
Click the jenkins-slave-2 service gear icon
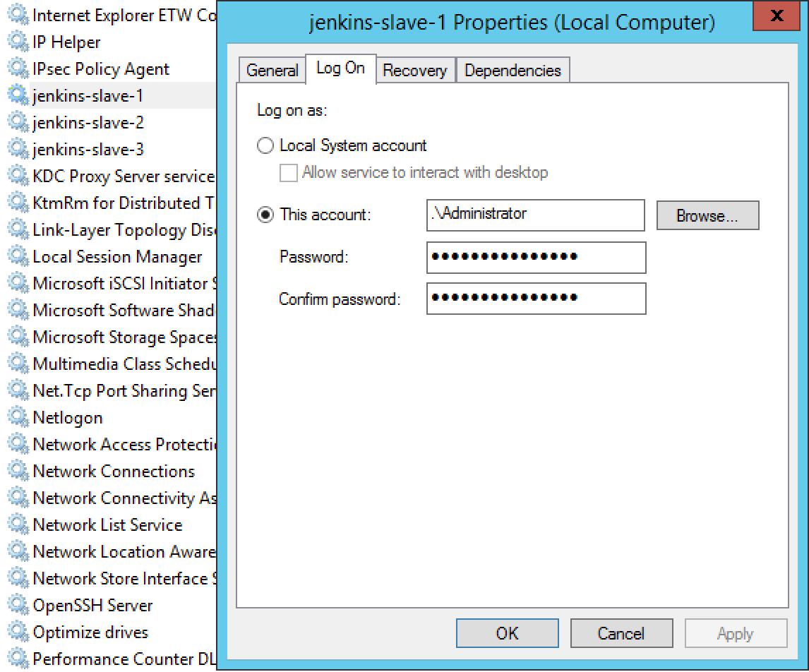pos(18,122)
